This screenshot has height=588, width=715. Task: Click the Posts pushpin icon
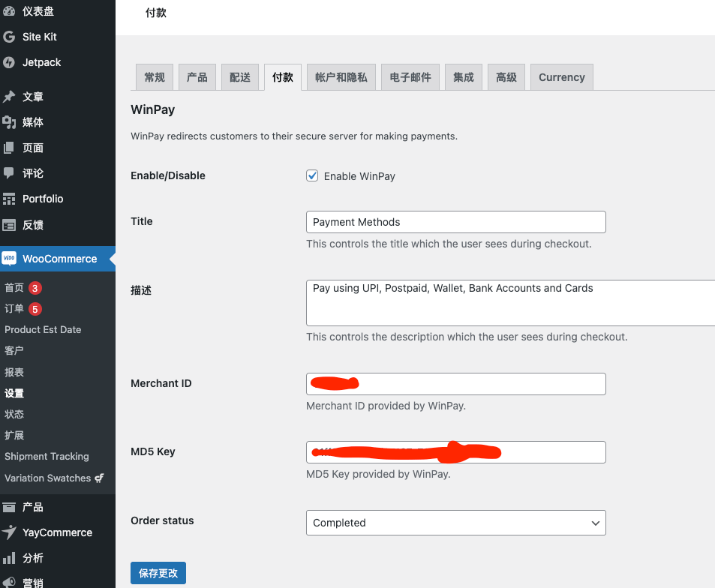9,97
